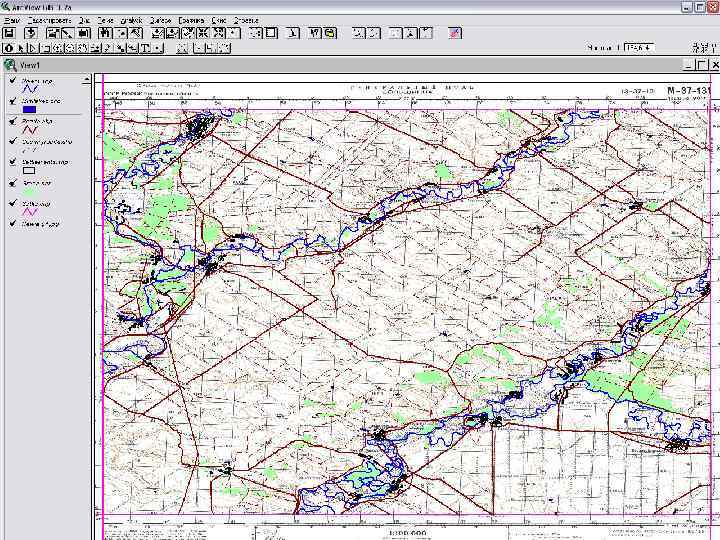720x540 pixels.
Task: Click the zoom-in button with inward arrows
Action: point(202,33)
